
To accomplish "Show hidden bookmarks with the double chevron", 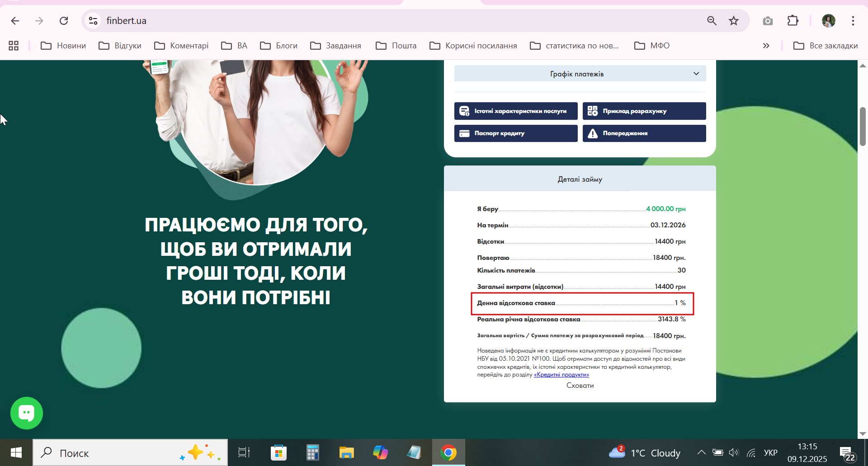I will click(766, 46).
